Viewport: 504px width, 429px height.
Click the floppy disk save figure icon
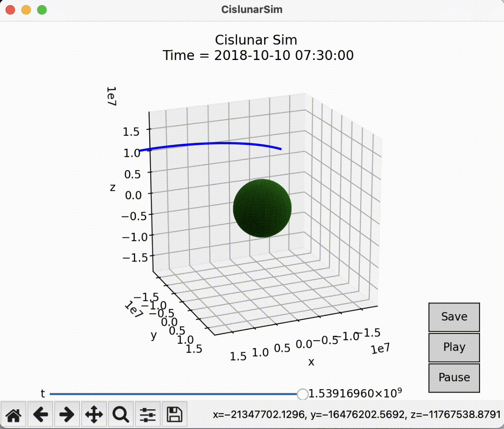tap(175, 414)
